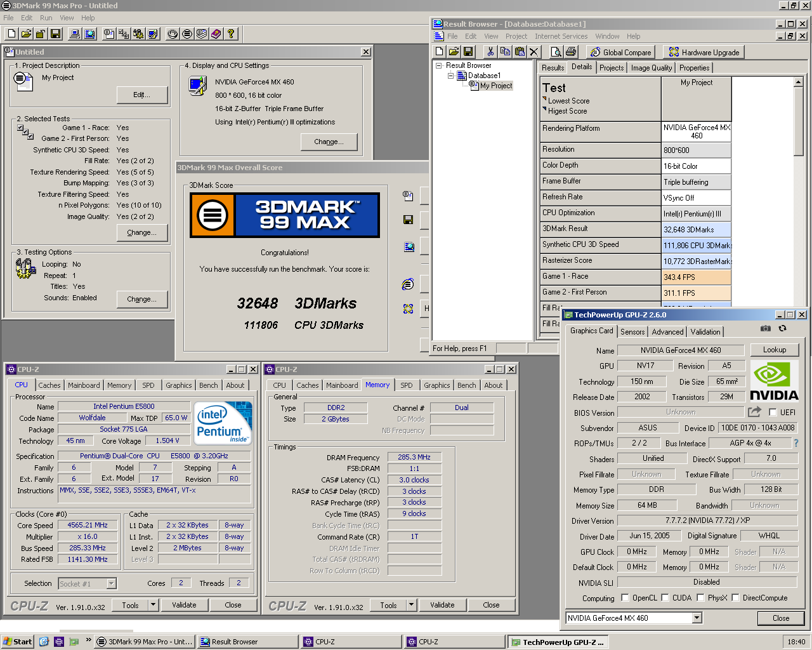Open Internet Services menu in Result Browser

point(561,36)
